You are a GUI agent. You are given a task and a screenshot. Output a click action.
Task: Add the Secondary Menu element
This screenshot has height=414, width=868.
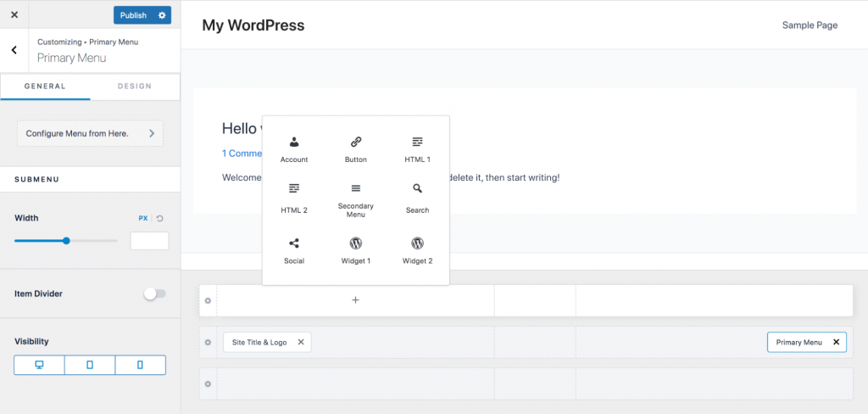(x=355, y=200)
